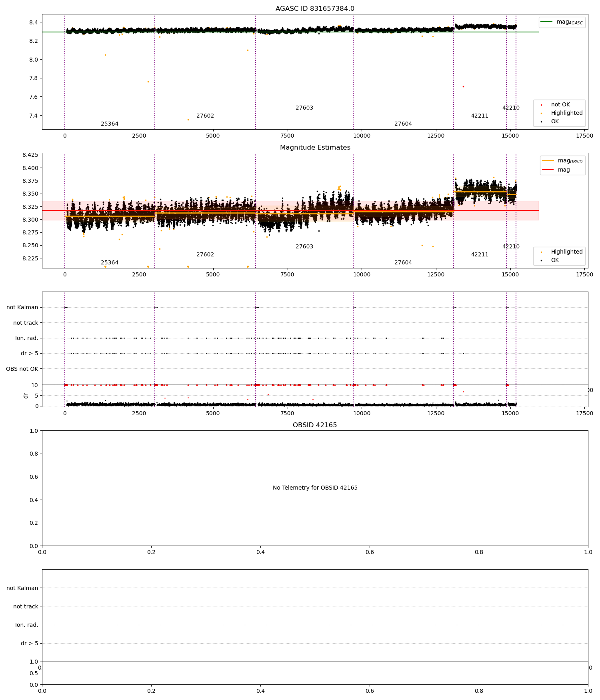This screenshot has height=700, width=600.
Task: Select the 'Magnitude Estimates' plot title
Action: click(315, 148)
